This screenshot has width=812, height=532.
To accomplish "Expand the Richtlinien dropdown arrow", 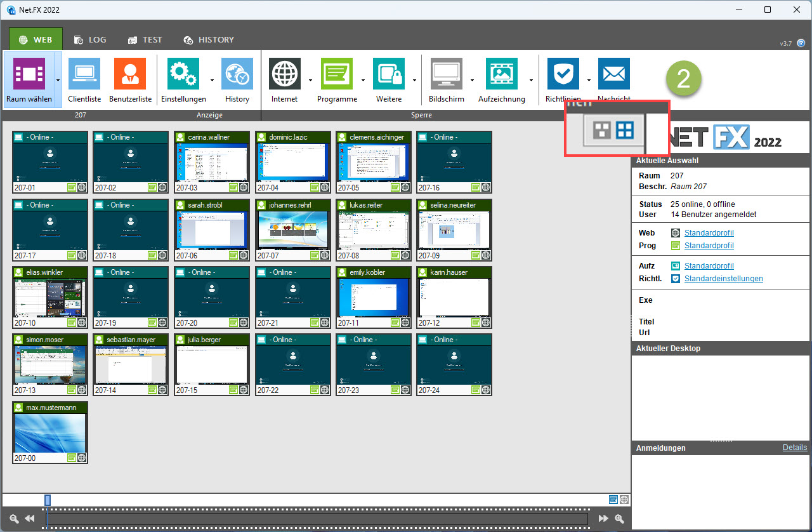I will tap(589, 81).
